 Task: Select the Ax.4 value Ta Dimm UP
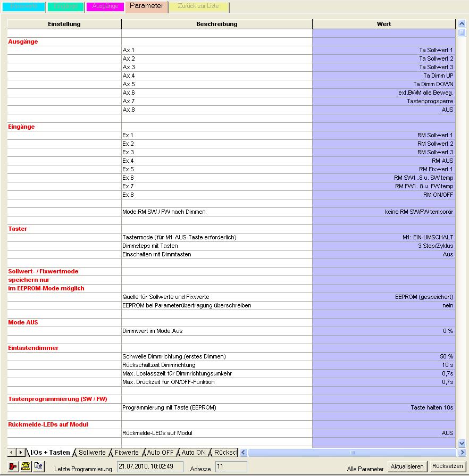click(x=384, y=76)
